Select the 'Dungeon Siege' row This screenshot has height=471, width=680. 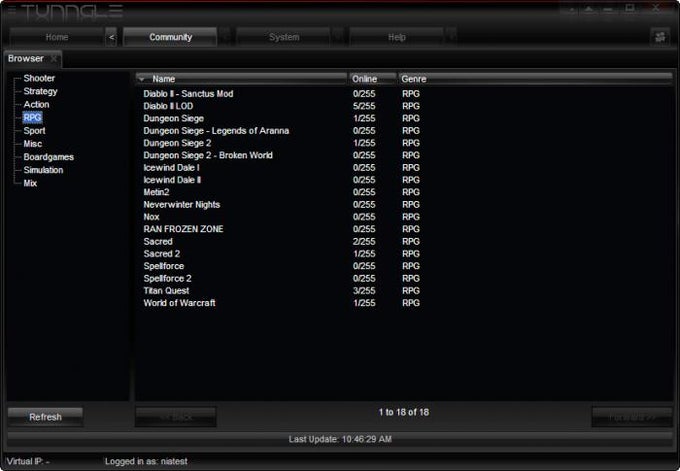(x=404, y=118)
